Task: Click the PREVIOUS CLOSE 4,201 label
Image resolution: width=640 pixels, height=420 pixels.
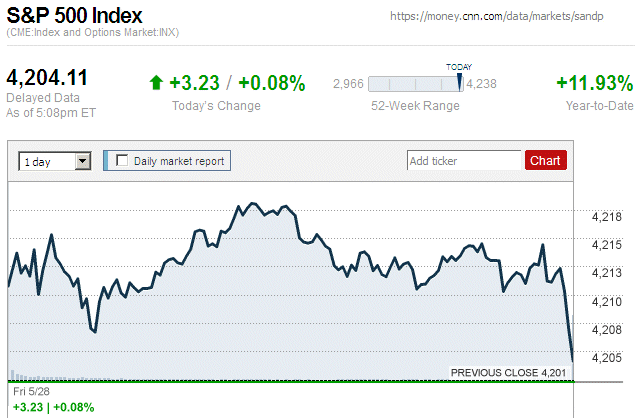Action: pyautogui.click(x=509, y=373)
